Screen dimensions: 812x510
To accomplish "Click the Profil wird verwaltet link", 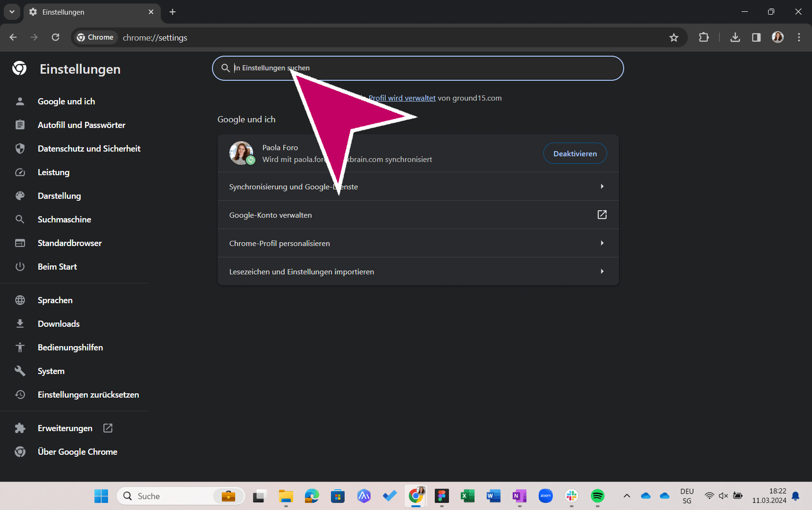I will [402, 98].
